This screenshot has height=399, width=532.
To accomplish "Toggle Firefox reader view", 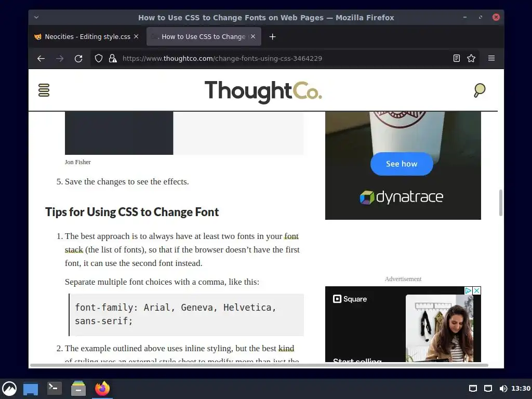I will (457, 58).
